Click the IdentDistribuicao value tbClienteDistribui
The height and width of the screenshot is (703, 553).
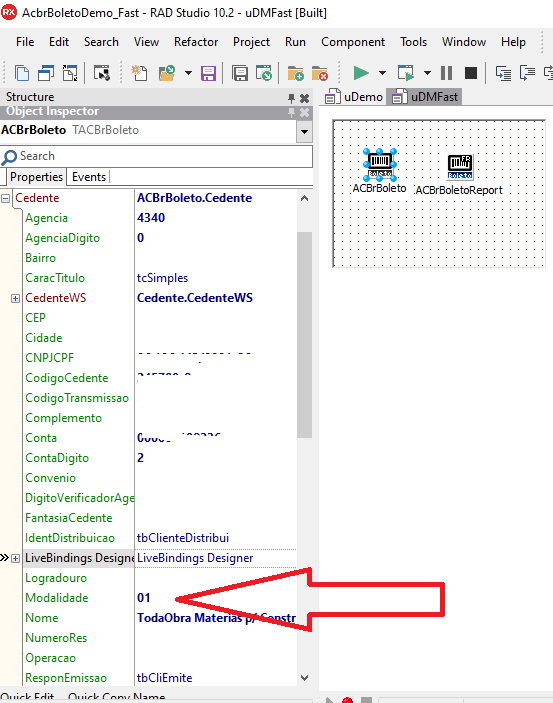pos(183,538)
